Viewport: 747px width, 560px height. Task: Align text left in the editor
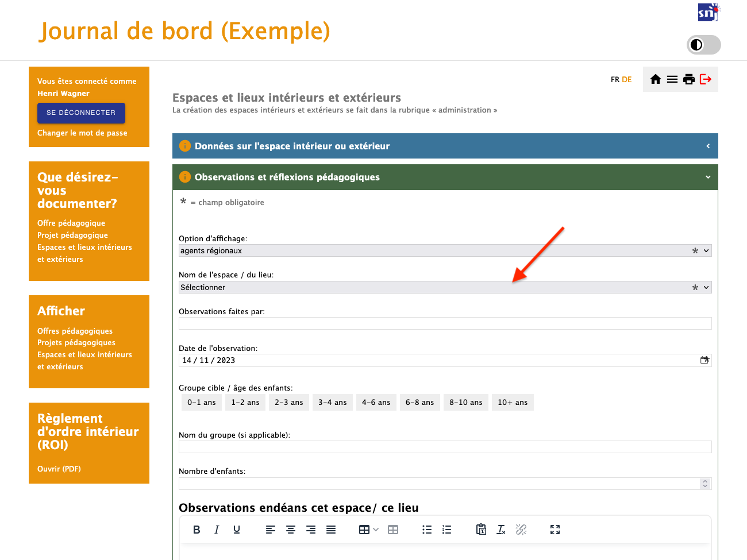point(271,530)
